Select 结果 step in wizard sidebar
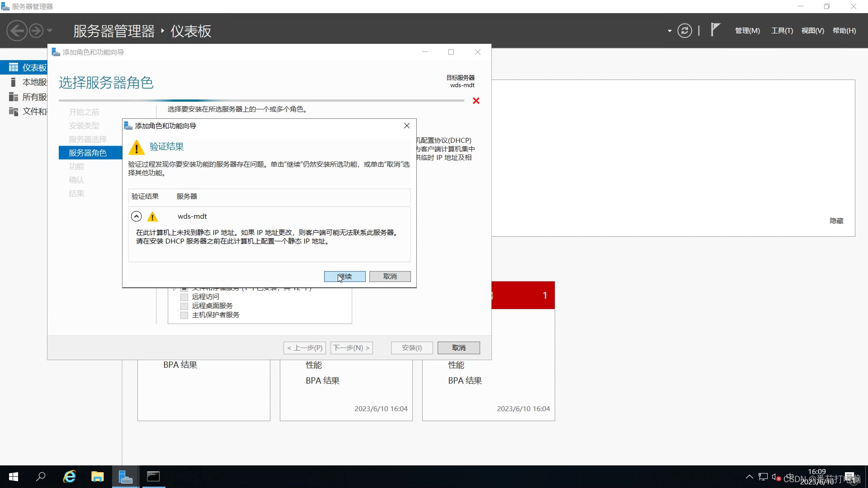Screen dimensions: 868x488 click(76, 193)
